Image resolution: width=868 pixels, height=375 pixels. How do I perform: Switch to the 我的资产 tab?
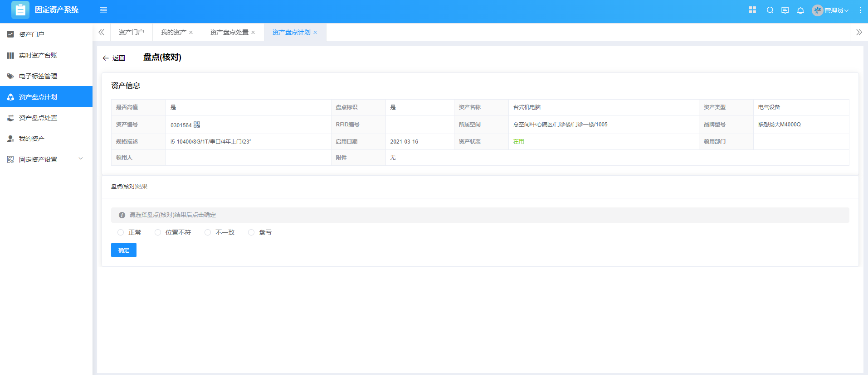(x=173, y=32)
